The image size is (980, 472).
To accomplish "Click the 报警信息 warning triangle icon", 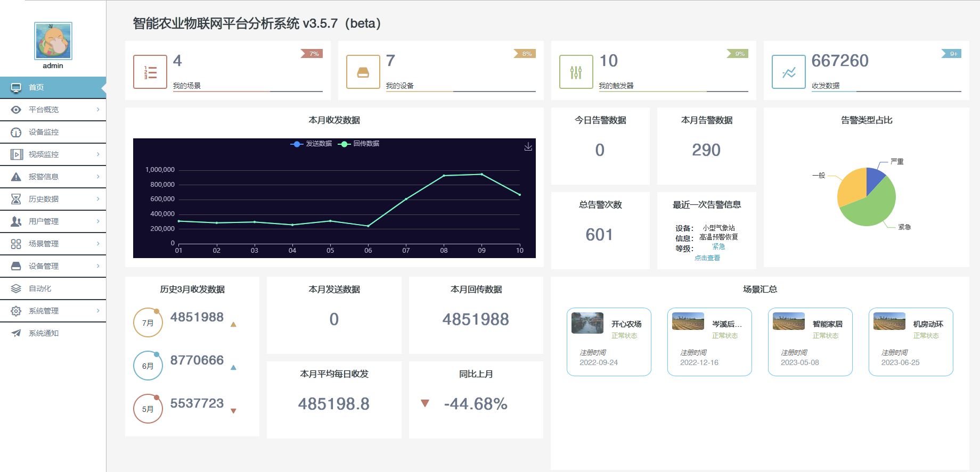I will click(x=16, y=177).
